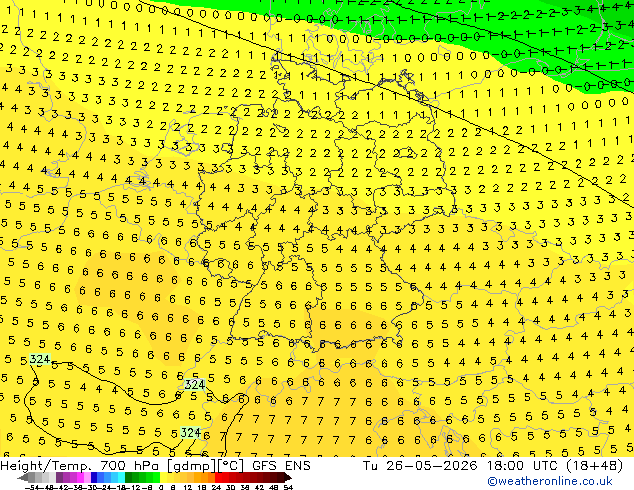This screenshot has width=634, height=490.
Task: Click the 'Height/Temp. 700 hPa' map title
Action: pyautogui.click(x=81, y=466)
